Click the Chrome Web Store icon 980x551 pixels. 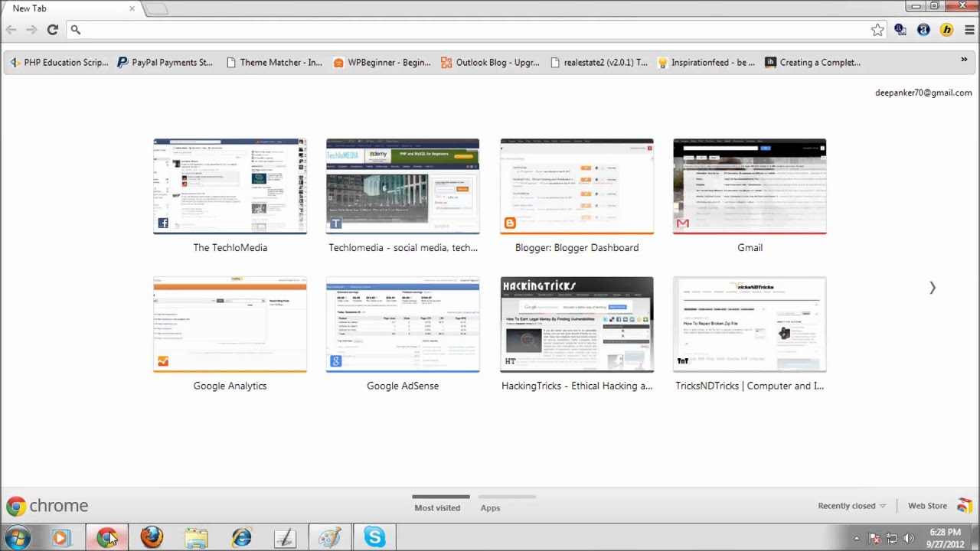click(965, 506)
